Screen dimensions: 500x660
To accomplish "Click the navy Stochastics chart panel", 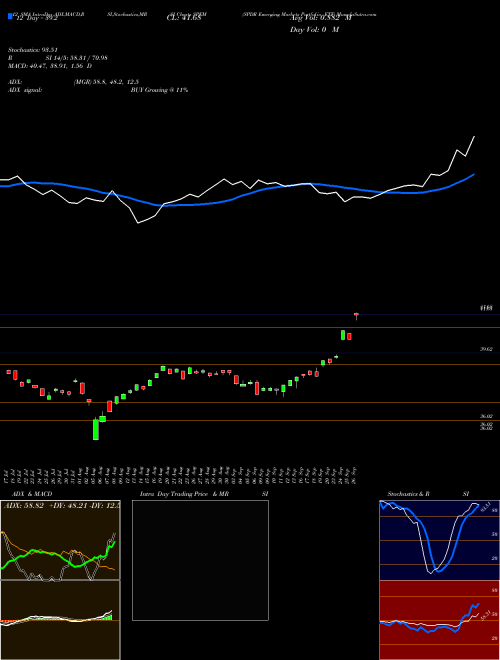I will [439, 540].
